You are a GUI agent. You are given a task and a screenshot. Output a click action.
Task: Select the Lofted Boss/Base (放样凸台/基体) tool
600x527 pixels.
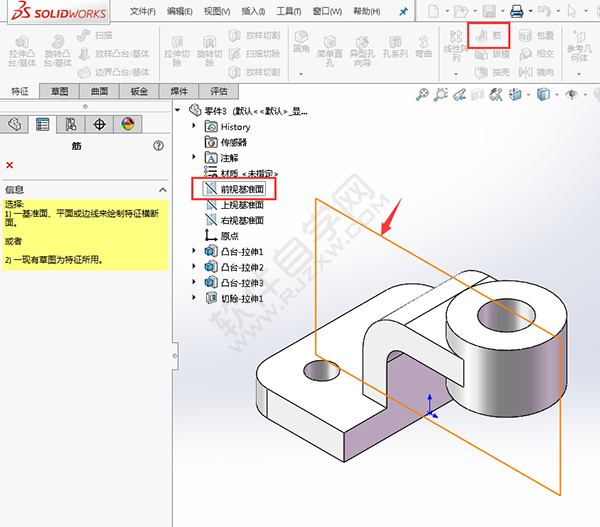click(x=114, y=54)
